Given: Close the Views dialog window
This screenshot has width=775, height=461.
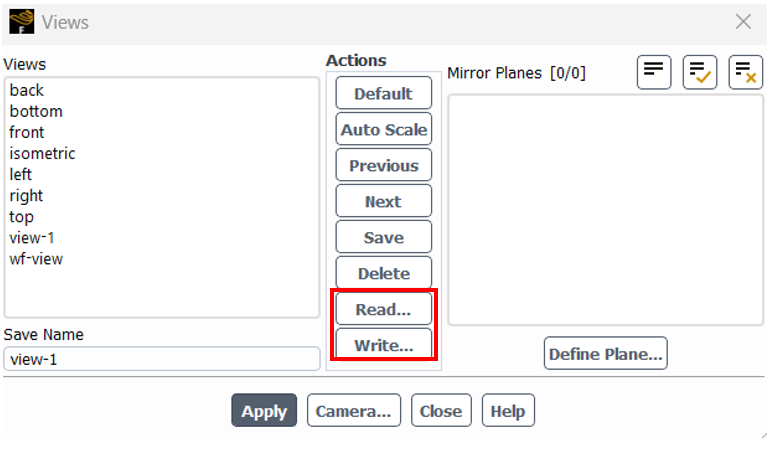Looking at the screenshot, I should 743,22.
